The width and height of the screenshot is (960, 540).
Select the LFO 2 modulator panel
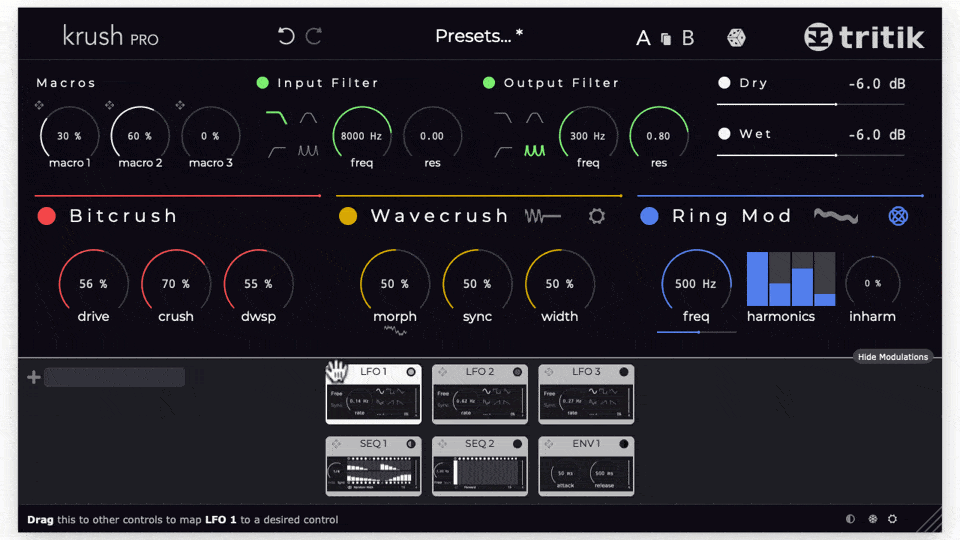479,393
